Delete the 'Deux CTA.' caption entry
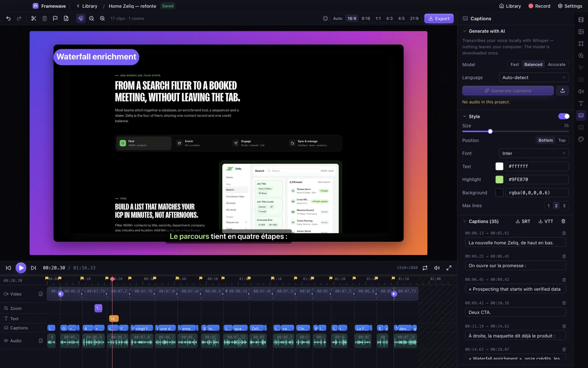Image resolution: width=588 pixels, height=368 pixels. click(564, 303)
